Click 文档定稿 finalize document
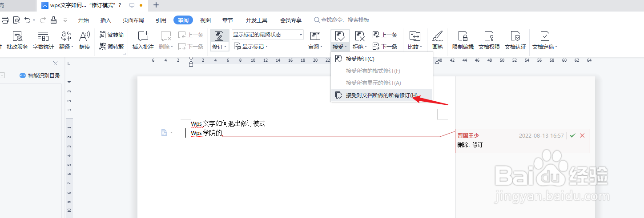 545,41
